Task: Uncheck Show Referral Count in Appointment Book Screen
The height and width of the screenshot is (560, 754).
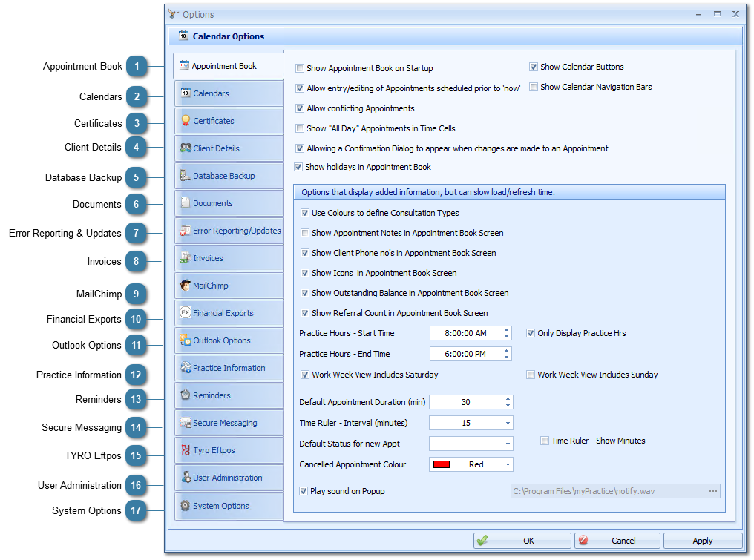Action: coord(304,314)
